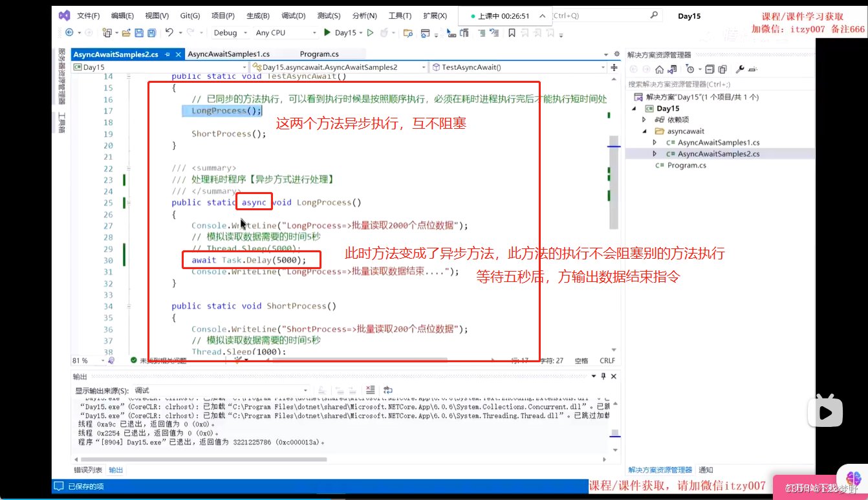
Task: Expand the dependencies node
Action: pos(644,120)
